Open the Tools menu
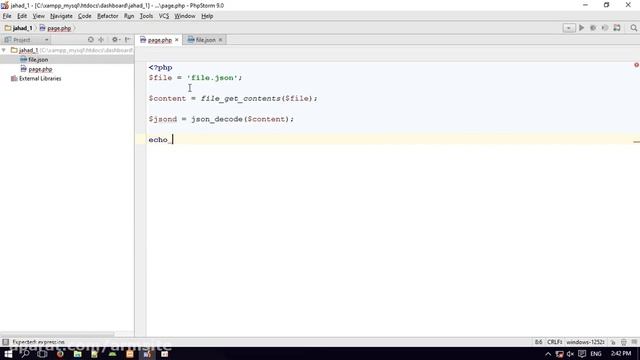640x360 pixels. click(x=146, y=16)
